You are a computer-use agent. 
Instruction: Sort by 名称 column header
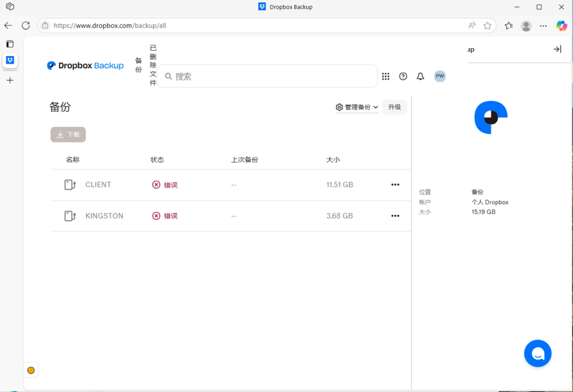72,160
